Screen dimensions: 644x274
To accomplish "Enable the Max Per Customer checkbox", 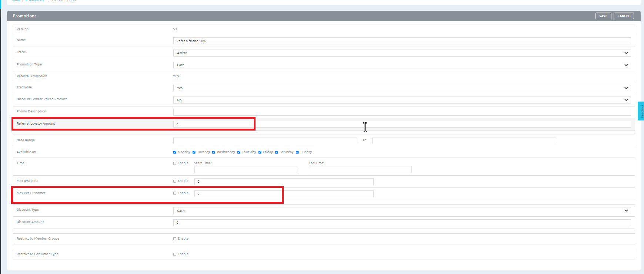I will [x=175, y=193].
